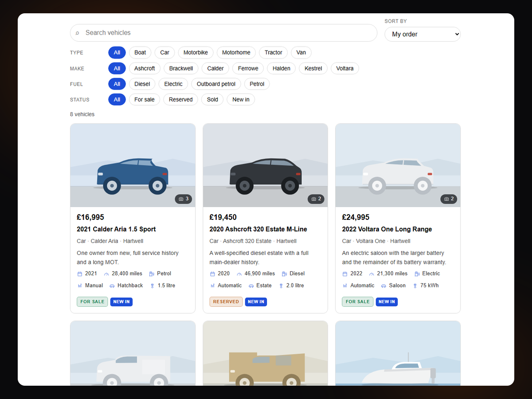Click photo count badge on Ashcroft 320 card

point(316,199)
